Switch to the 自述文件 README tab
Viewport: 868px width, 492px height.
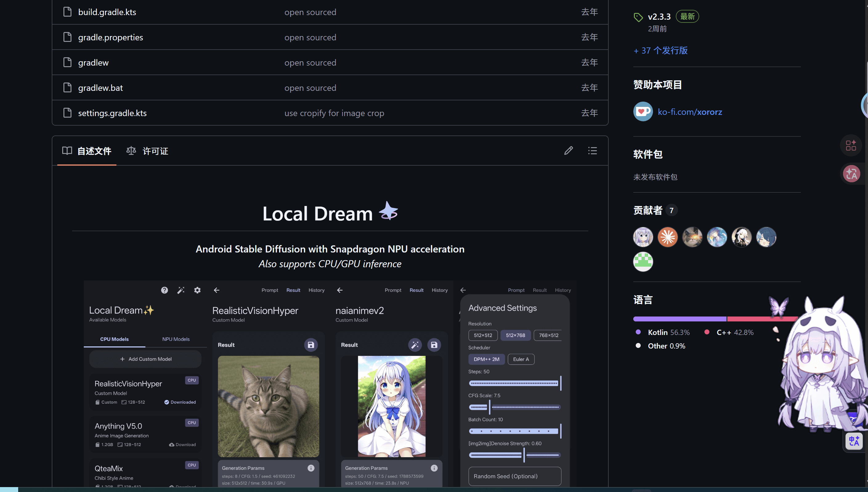coord(87,151)
